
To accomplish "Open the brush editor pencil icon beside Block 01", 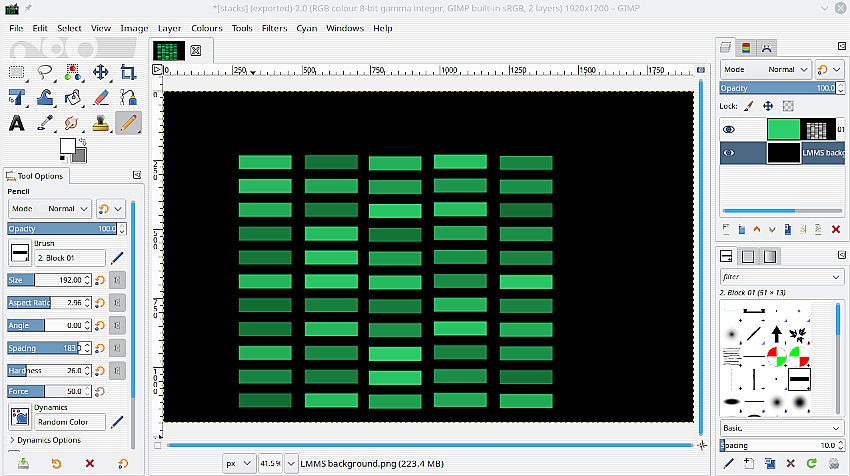I will 117,258.
